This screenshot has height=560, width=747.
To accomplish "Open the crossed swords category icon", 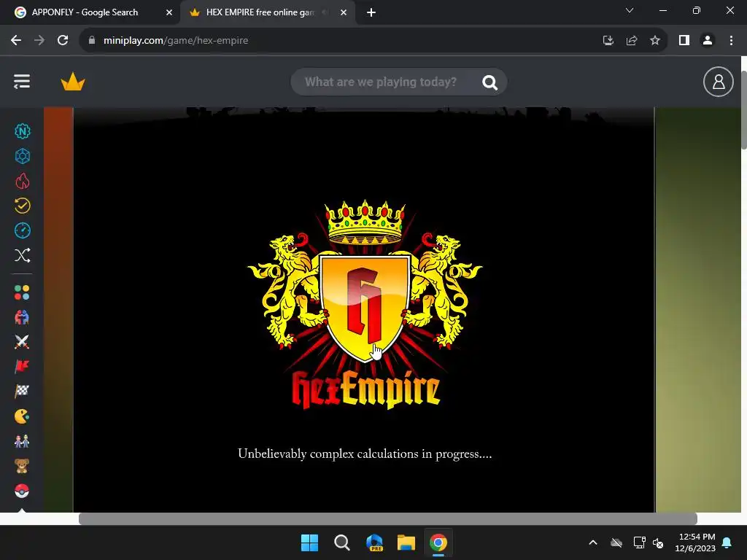I will (x=22, y=342).
